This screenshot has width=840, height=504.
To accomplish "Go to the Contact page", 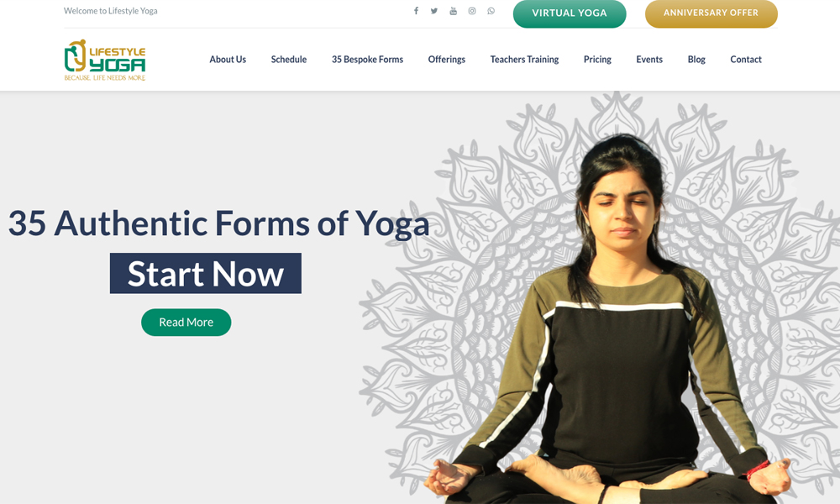I will coord(746,60).
